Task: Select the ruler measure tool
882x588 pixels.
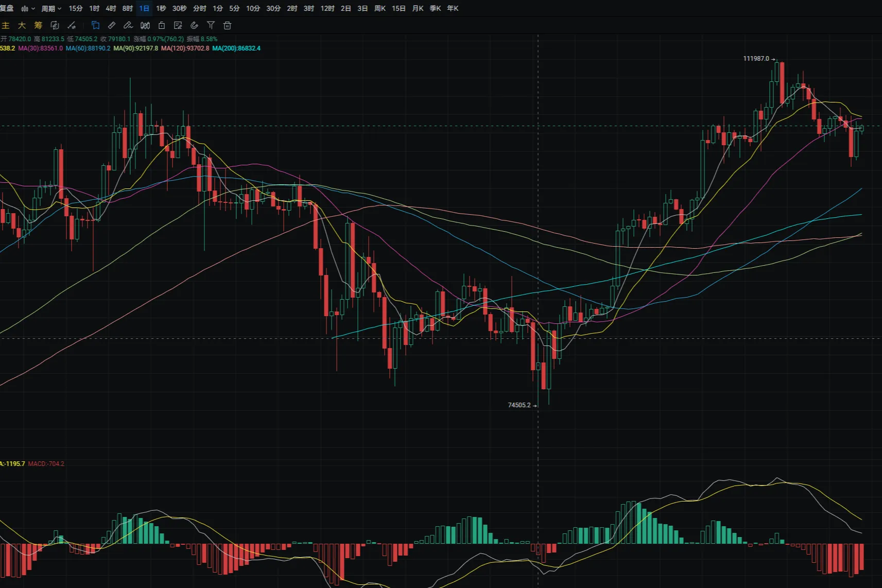Action: [112, 25]
